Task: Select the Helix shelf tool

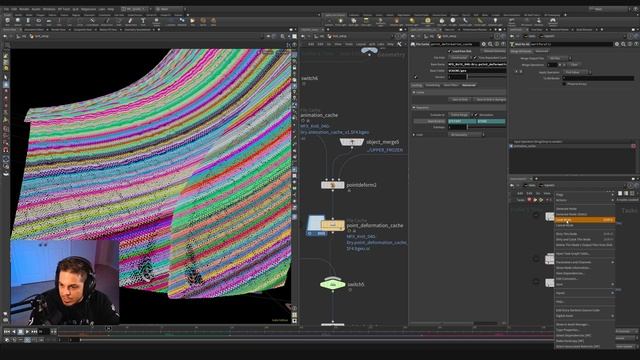Action: (x=213, y=20)
